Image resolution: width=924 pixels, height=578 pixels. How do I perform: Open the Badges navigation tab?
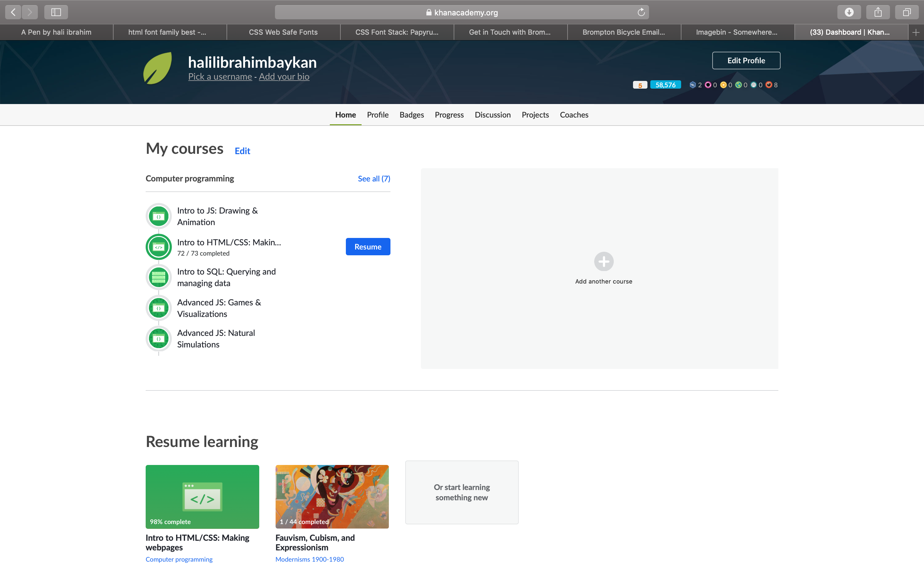(412, 115)
